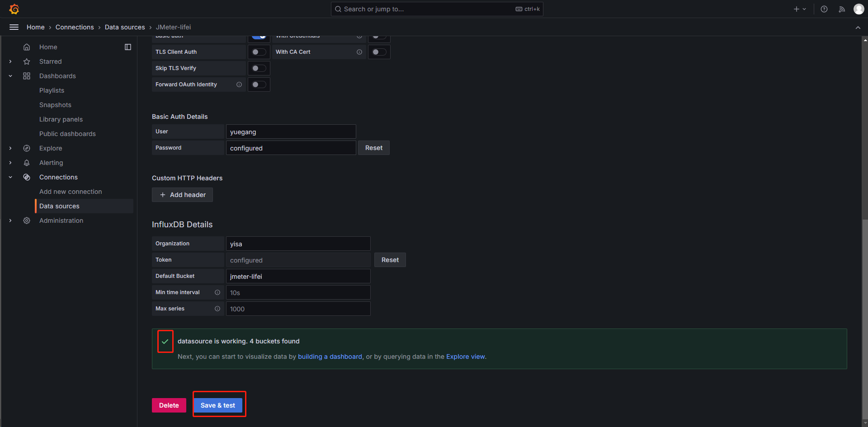This screenshot has width=868, height=427.
Task: Click the User input field
Action: [x=291, y=131]
